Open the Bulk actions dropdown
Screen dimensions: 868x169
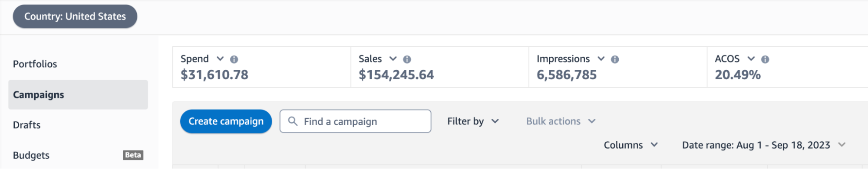pyautogui.click(x=561, y=121)
